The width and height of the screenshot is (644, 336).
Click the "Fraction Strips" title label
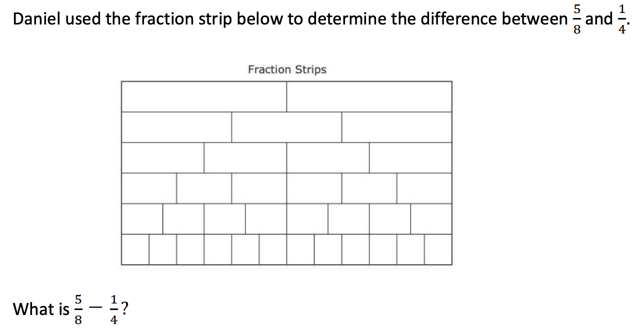[x=287, y=69]
